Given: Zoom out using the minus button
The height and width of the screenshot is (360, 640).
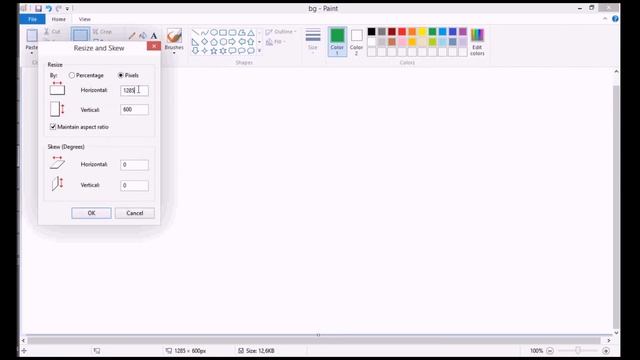Looking at the screenshot, I should coord(550,351).
